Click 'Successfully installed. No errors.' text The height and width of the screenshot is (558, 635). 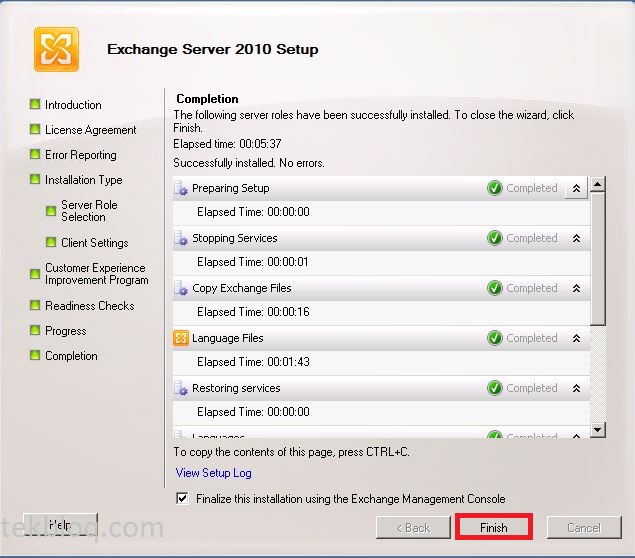pyautogui.click(x=249, y=163)
